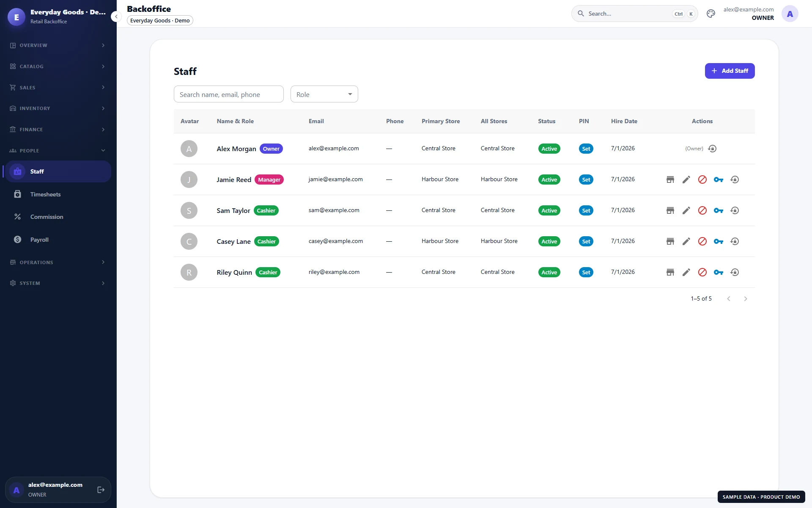Expand the Finance sidebar section
This screenshot has height=508, width=812.
[x=58, y=130]
